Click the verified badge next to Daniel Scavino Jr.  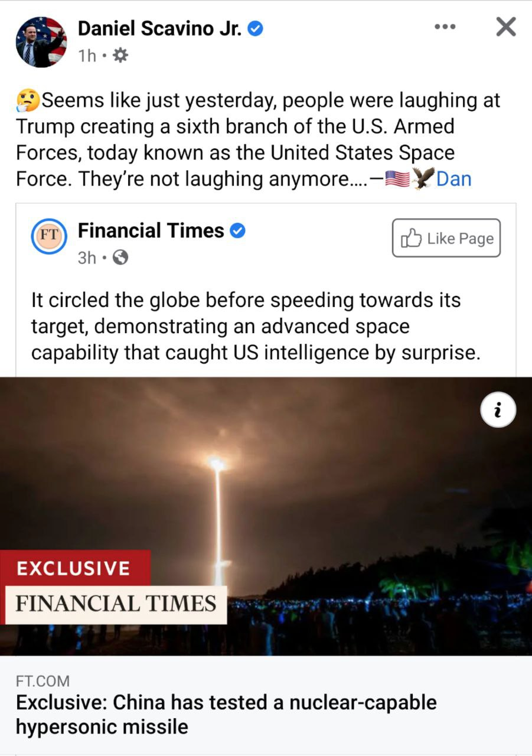(254, 28)
